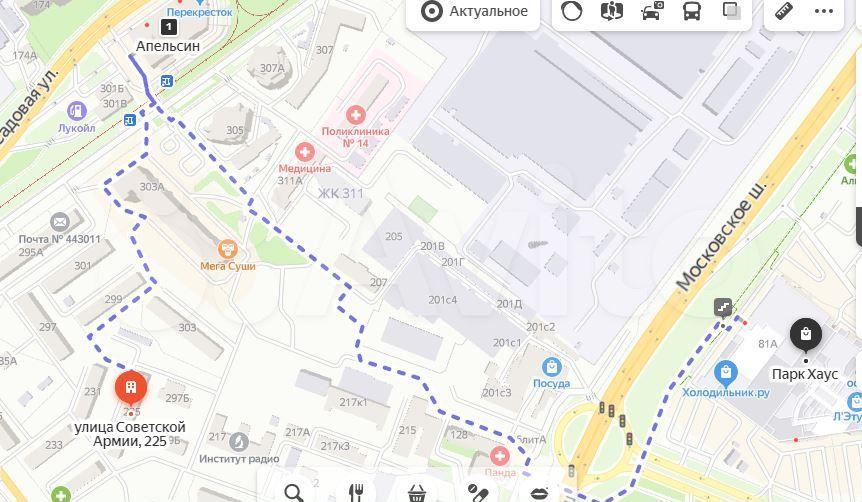The height and width of the screenshot is (502, 862).
Task: Select the Лукойл gas station icon
Action: point(77,111)
